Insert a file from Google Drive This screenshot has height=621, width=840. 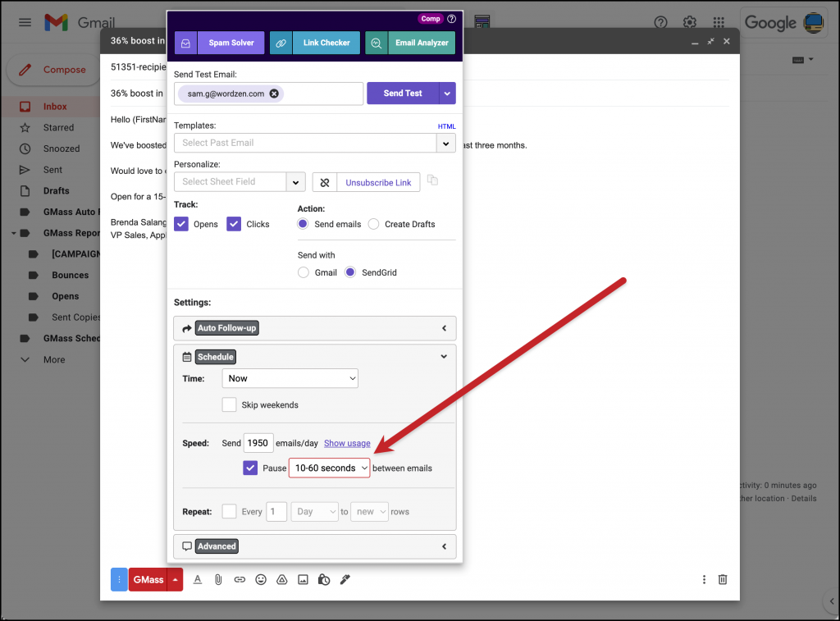click(x=281, y=579)
